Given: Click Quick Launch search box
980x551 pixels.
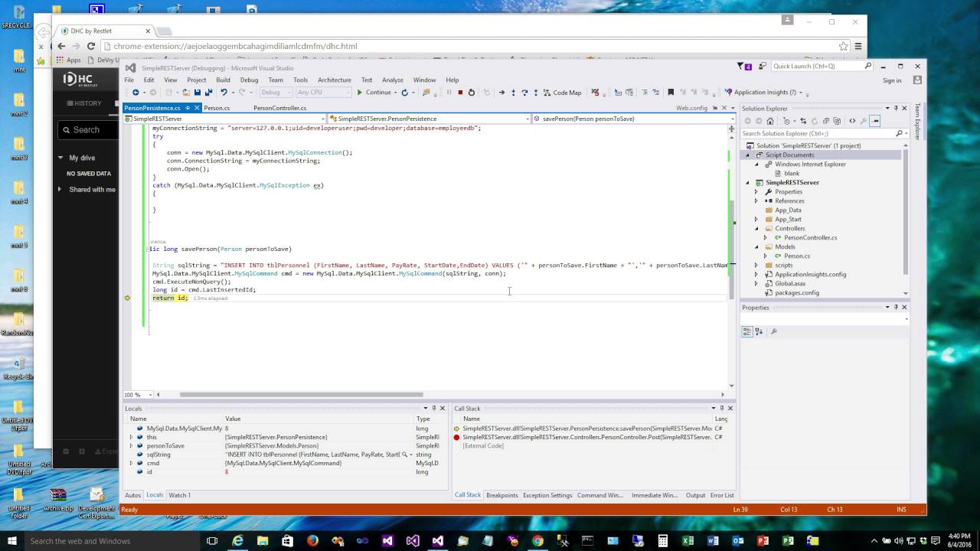Looking at the screenshot, I should 822,67.
